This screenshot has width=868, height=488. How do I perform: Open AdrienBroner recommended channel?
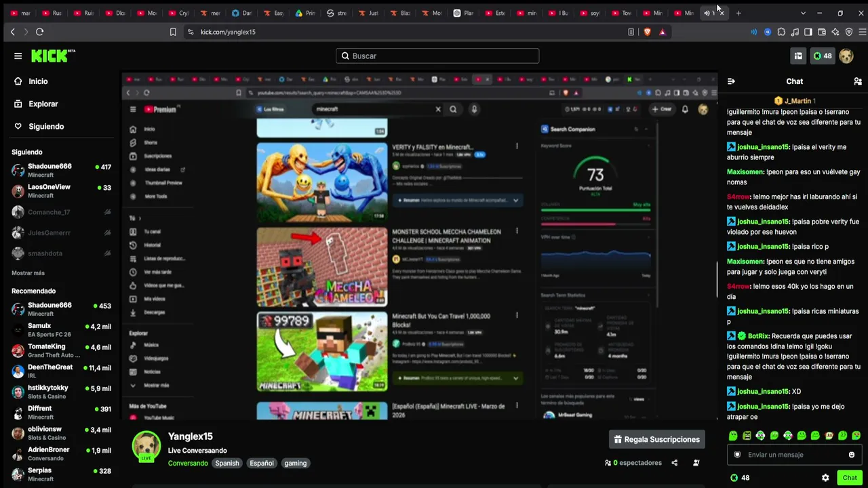click(x=61, y=454)
